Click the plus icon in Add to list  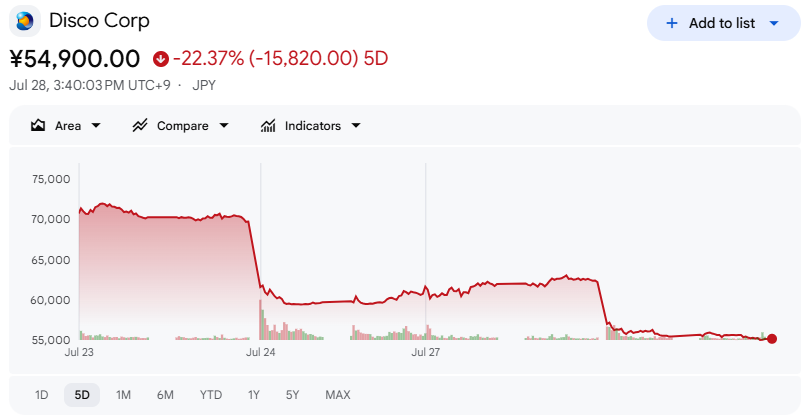pyautogui.click(x=672, y=23)
